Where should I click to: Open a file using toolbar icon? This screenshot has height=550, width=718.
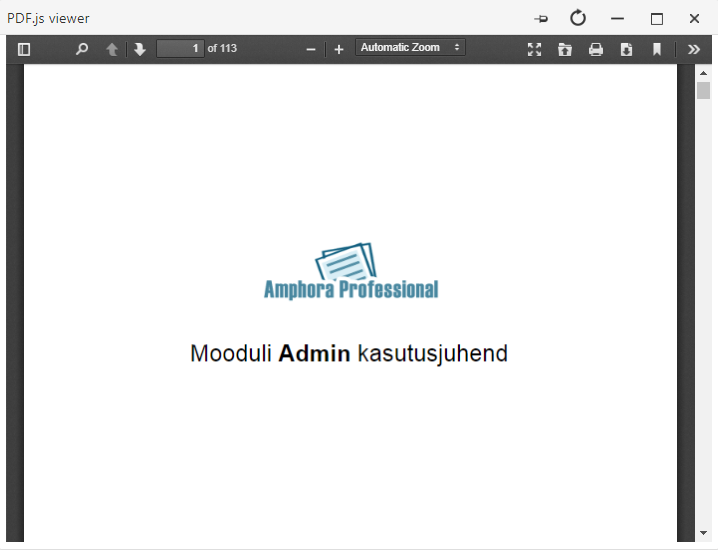[x=565, y=49]
